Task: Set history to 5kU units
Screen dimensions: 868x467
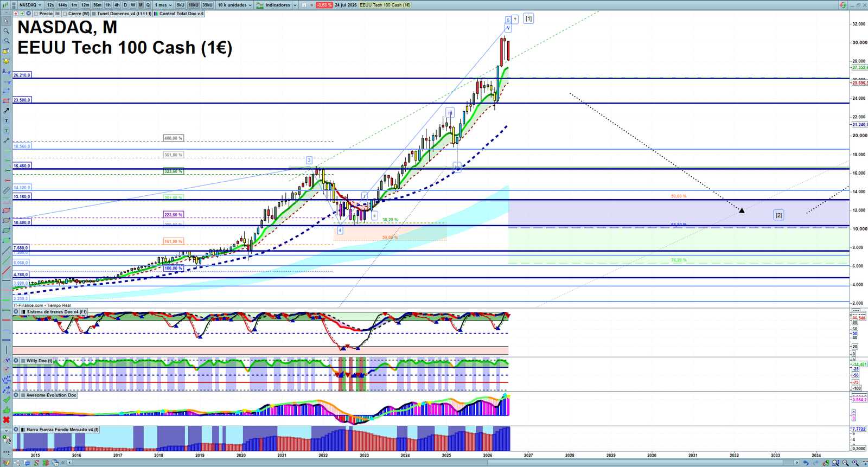Action: tap(180, 5)
